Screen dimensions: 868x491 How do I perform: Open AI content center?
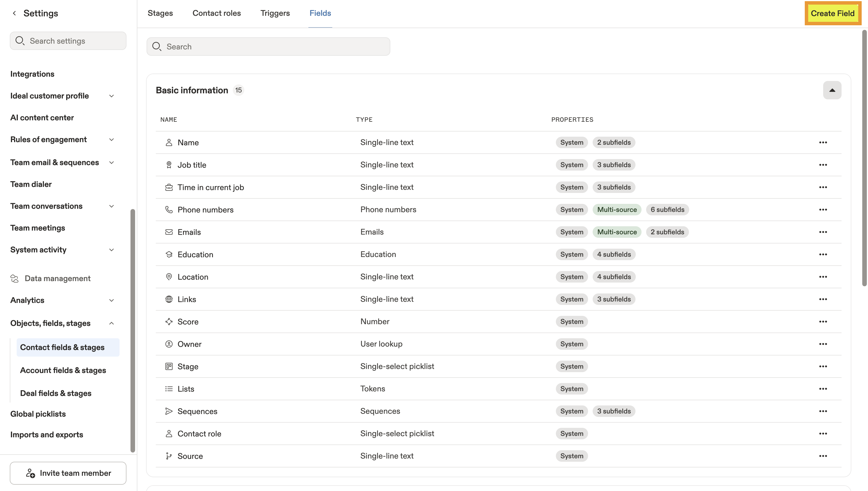tap(42, 117)
